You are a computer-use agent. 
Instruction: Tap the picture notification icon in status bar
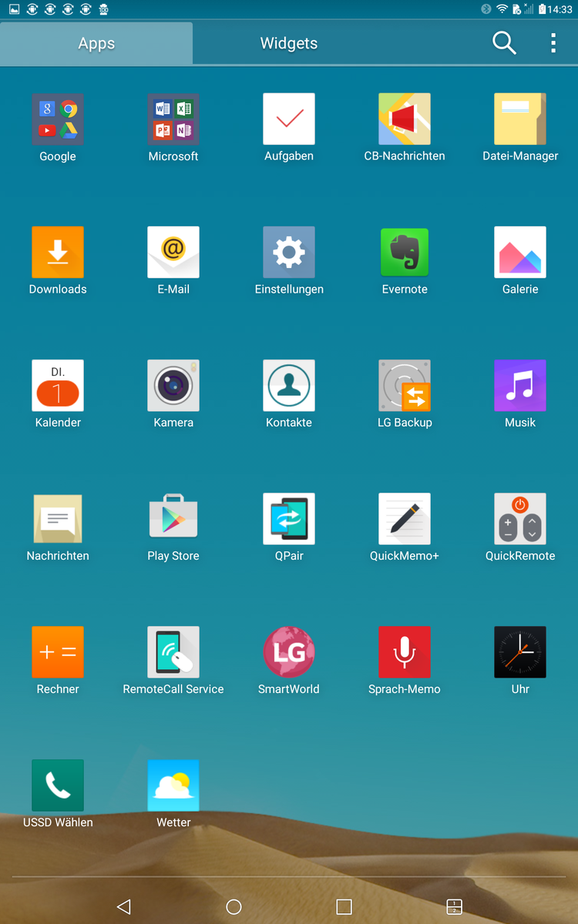coord(14,9)
